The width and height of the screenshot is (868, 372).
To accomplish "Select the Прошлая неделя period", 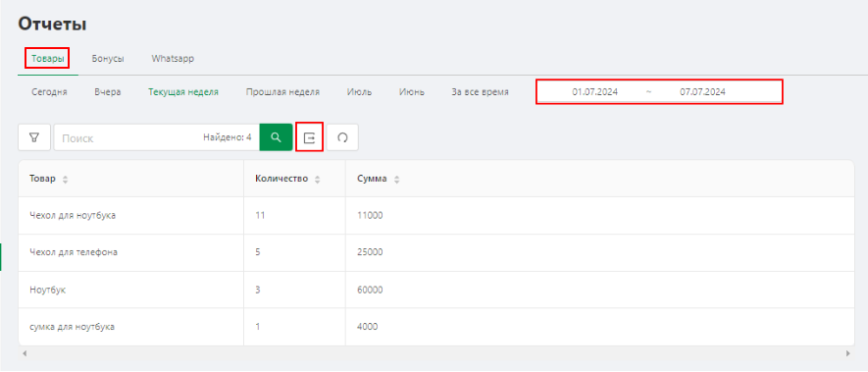I will (282, 92).
